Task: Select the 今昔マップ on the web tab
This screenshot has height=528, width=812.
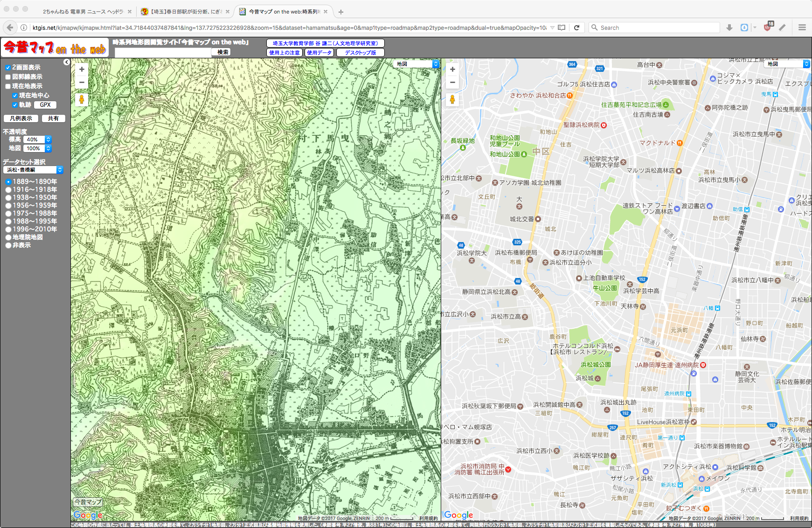Action: (x=284, y=12)
